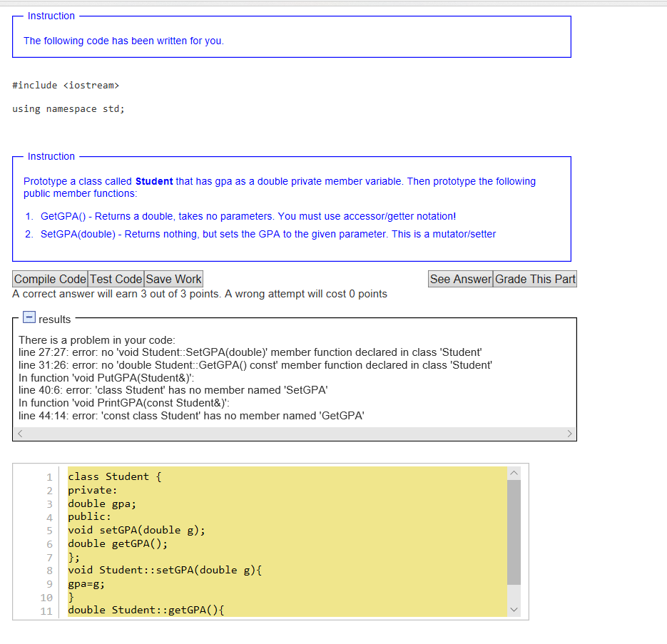Click the code editor vertical scrollbar thumb
This screenshot has height=644, width=667.
(514, 531)
